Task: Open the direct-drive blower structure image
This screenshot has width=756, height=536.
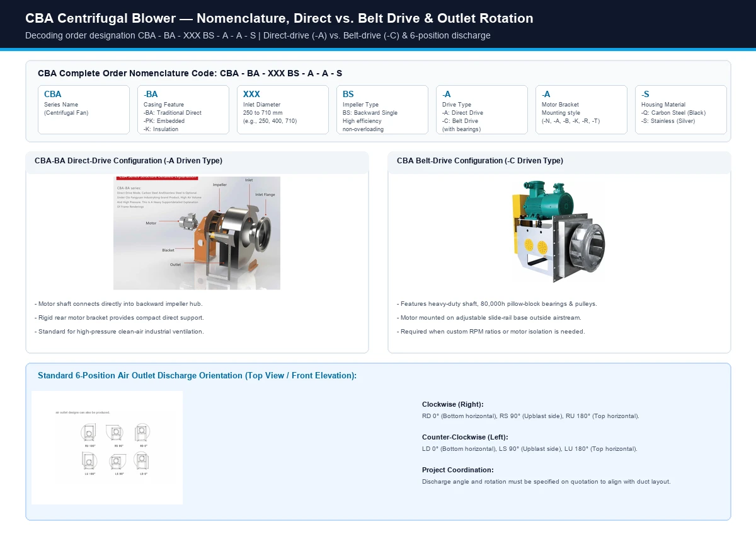Action: point(197,233)
